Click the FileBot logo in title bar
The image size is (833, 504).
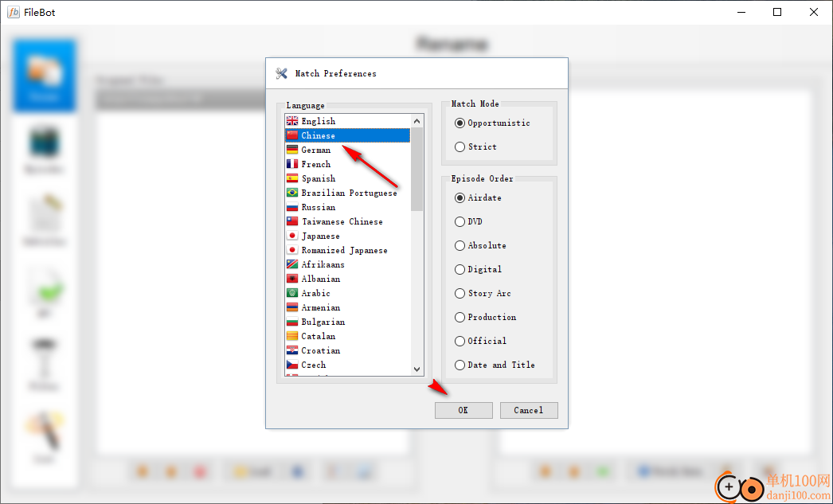14,12
